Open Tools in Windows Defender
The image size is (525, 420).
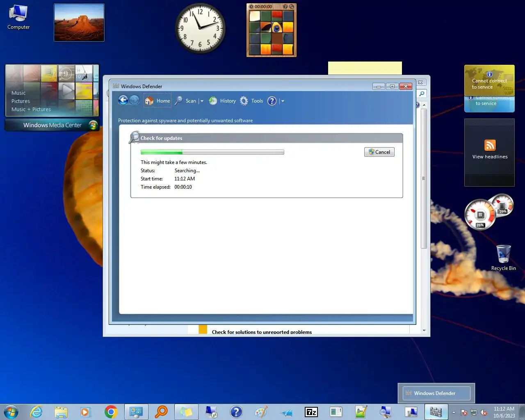tap(251, 100)
